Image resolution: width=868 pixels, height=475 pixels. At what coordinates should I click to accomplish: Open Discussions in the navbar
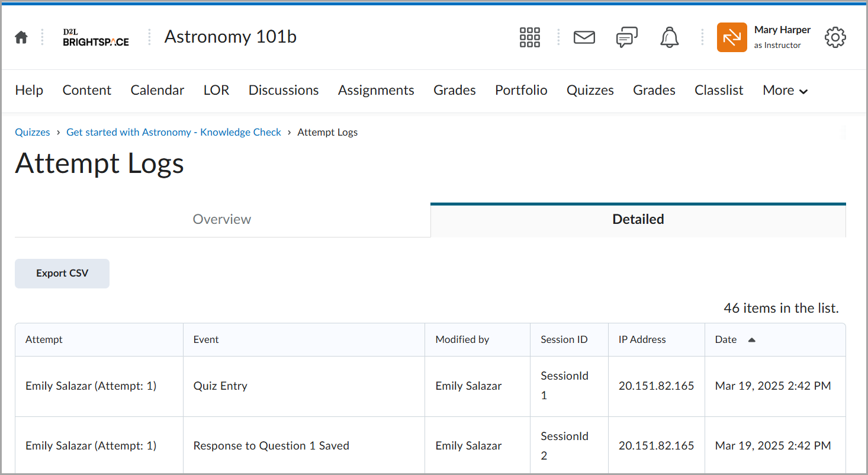coord(284,91)
